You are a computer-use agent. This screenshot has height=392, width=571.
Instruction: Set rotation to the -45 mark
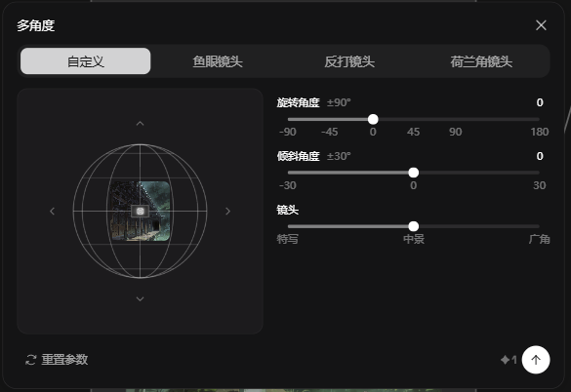coord(330,132)
